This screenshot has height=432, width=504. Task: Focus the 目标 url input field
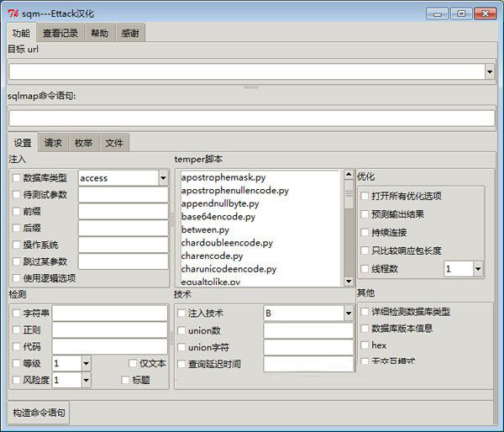(247, 71)
